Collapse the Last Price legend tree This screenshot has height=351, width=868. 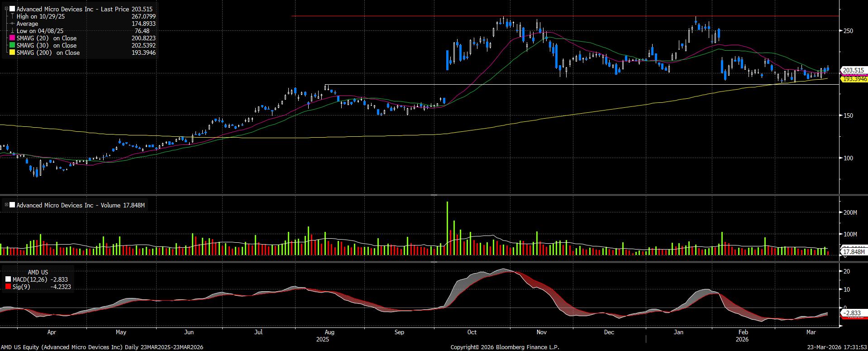[6, 9]
